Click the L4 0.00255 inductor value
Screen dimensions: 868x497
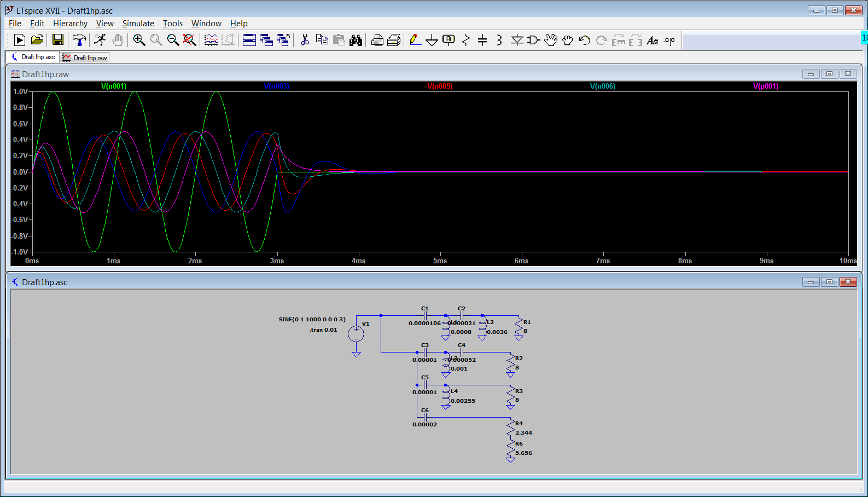463,401
